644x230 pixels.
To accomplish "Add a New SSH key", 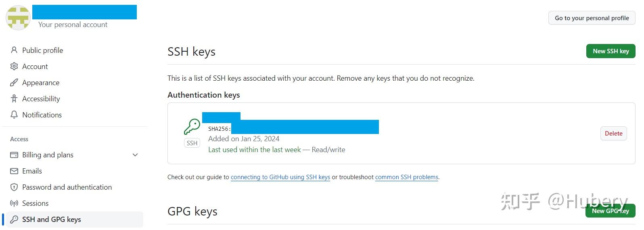I will click(611, 51).
